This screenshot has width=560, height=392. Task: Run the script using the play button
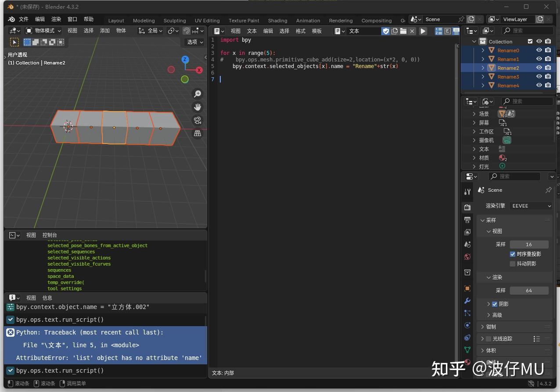423,31
